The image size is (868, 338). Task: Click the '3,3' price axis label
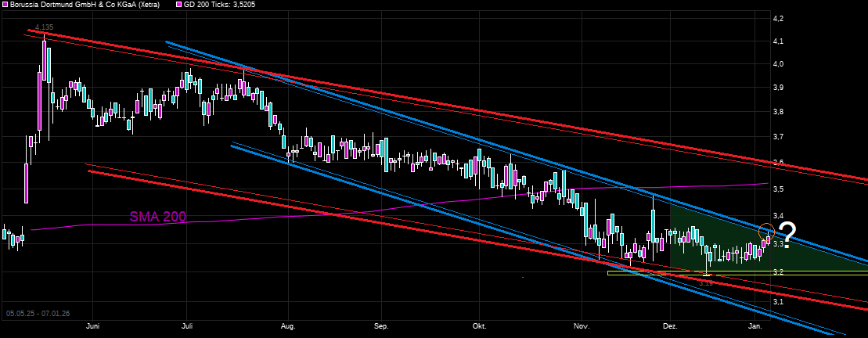pyautogui.click(x=778, y=244)
